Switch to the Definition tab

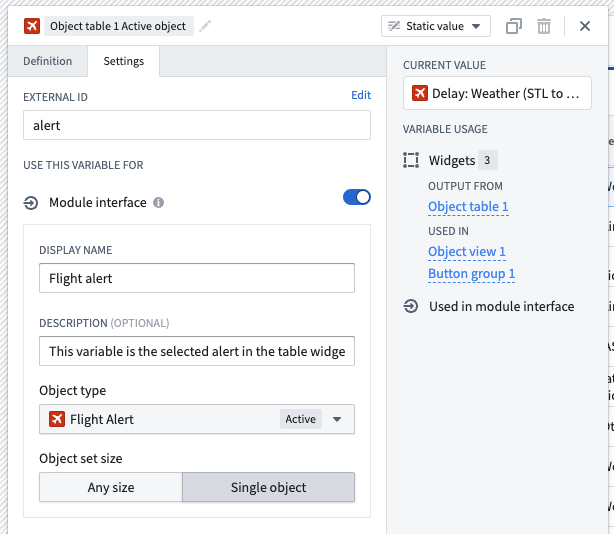pyautogui.click(x=47, y=61)
